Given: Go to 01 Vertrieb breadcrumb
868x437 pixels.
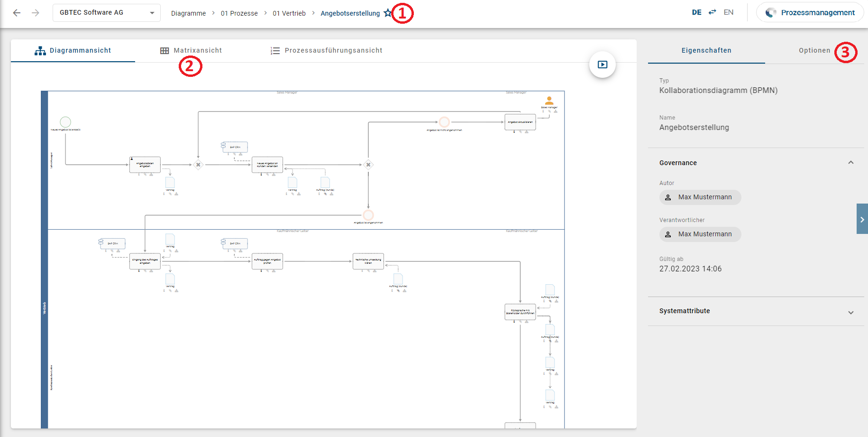Looking at the screenshot, I should coord(289,13).
